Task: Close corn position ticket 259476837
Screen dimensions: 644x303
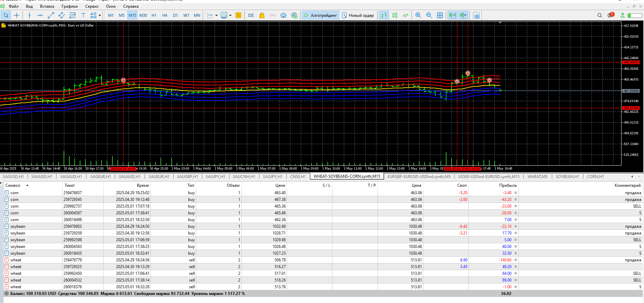Action: click(515, 193)
